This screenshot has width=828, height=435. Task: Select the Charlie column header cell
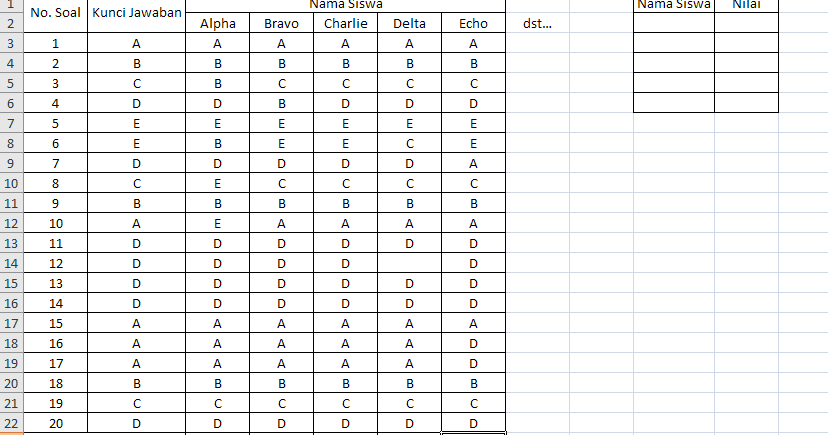[345, 23]
